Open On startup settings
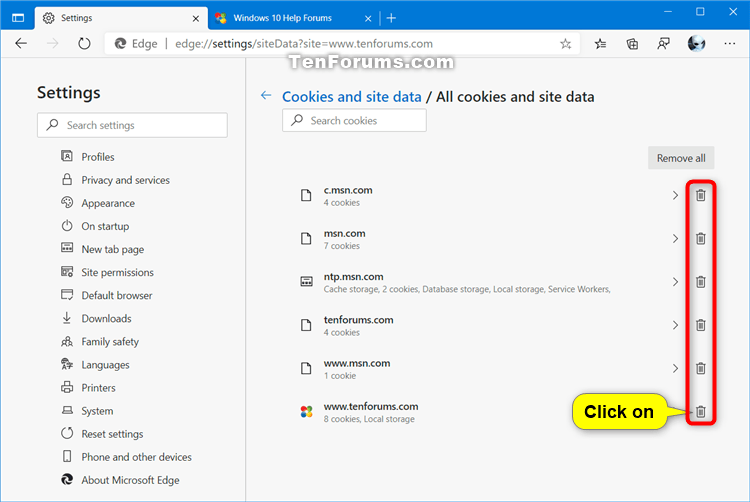The height and width of the screenshot is (502, 750). click(95, 226)
